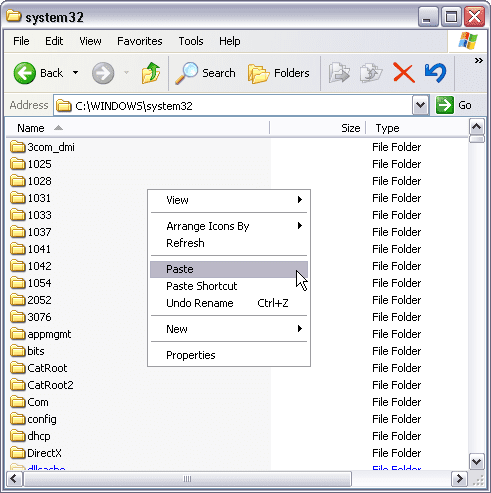The image size is (491, 493).
Task: Click the bits folder icon
Action: coord(17,351)
